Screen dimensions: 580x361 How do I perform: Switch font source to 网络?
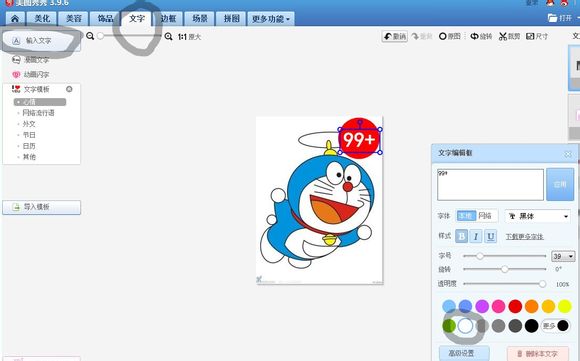coord(485,216)
